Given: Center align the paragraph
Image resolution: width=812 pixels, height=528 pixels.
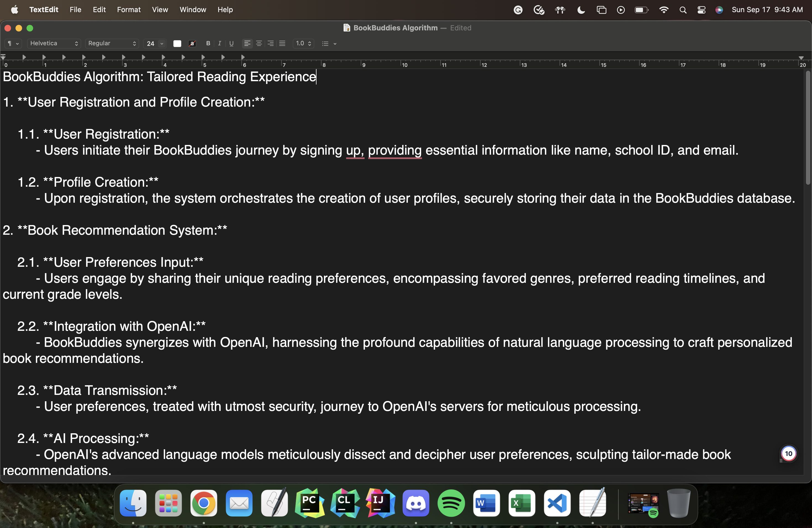Looking at the screenshot, I should (x=259, y=44).
